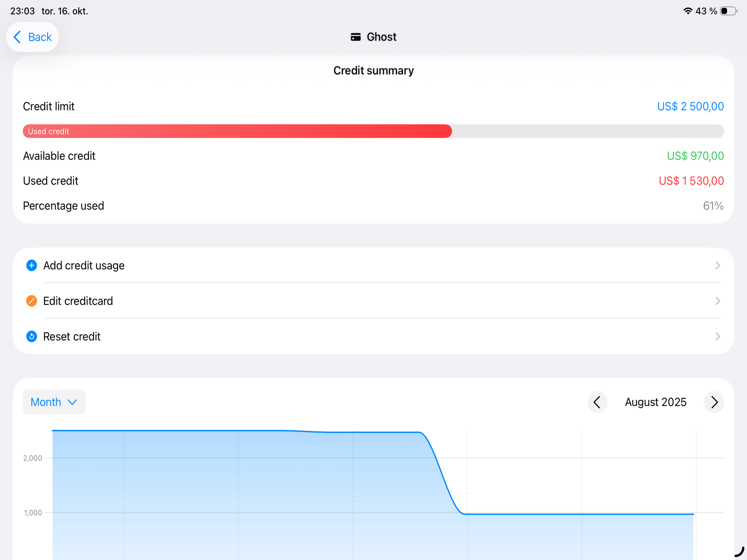The width and height of the screenshot is (747, 560).
Task: Click the 2,000 axis label on the chart
Action: (33, 458)
